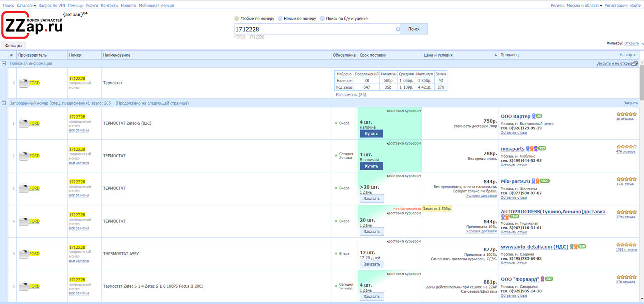644x304 pixels.
Task: Click Условия доставки link for Mix-parts.ru
Action: [481, 196]
